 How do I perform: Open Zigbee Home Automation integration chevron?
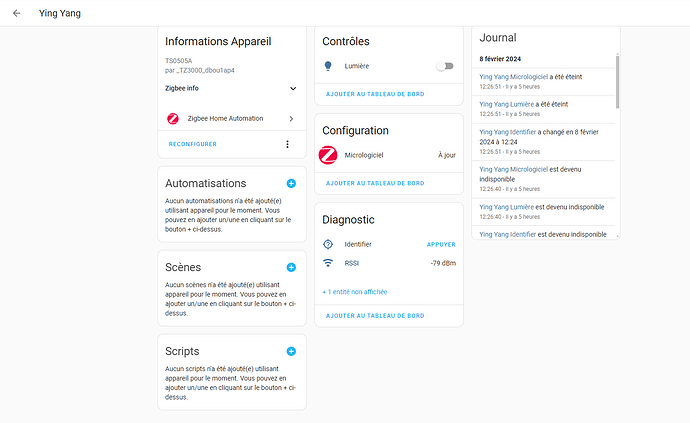click(x=291, y=118)
